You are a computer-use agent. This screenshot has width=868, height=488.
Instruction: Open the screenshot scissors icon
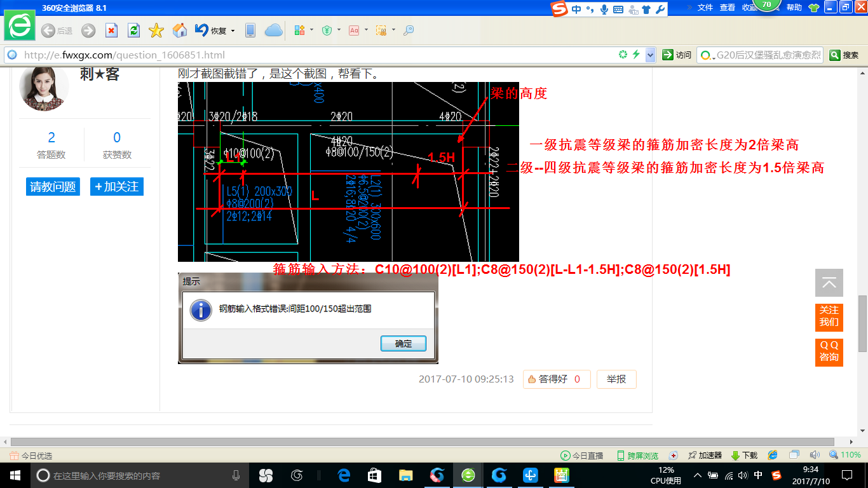[x=381, y=30]
